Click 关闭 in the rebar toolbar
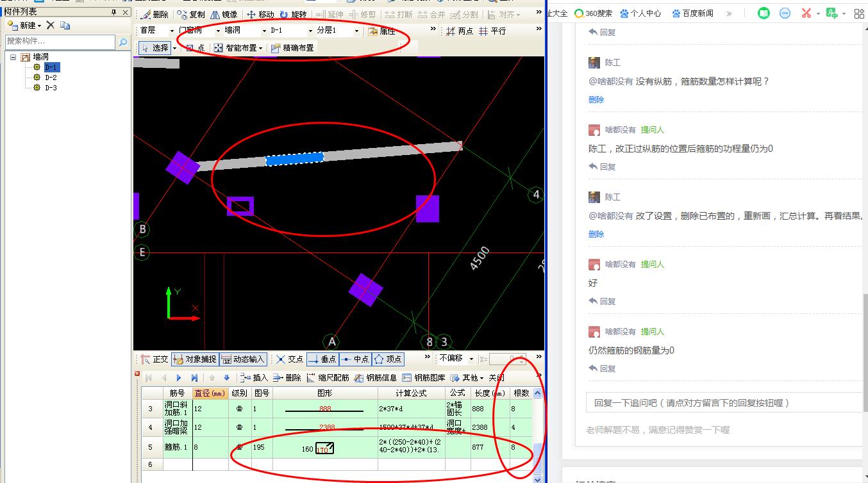 tap(496, 377)
